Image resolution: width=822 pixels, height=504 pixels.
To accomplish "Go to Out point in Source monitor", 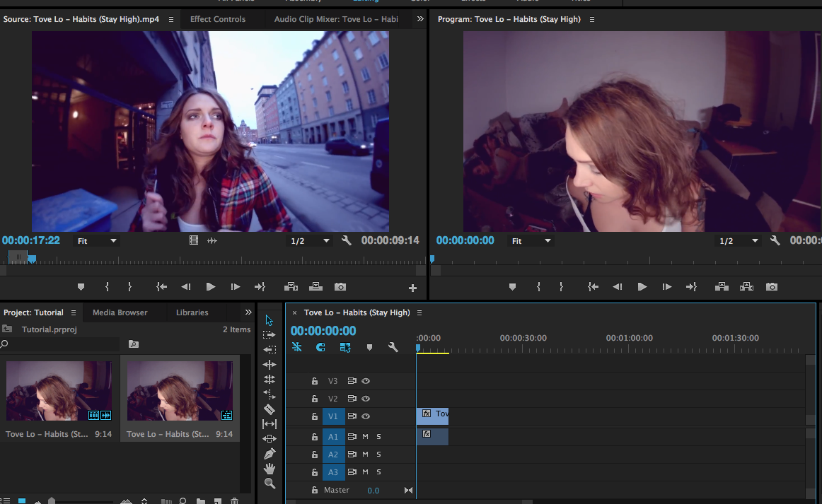I will [260, 287].
